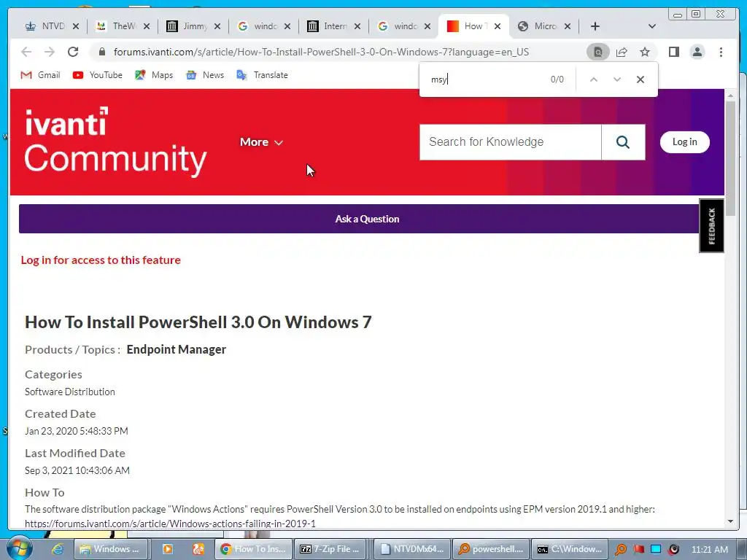This screenshot has height=560, width=747.
Task: Click the Log in button
Action: (x=684, y=142)
